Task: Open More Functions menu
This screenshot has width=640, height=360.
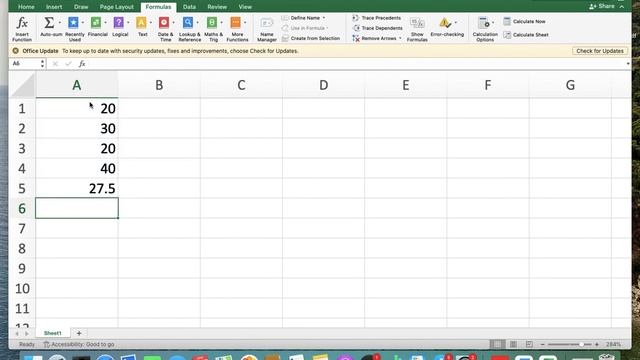Action: pos(237,29)
